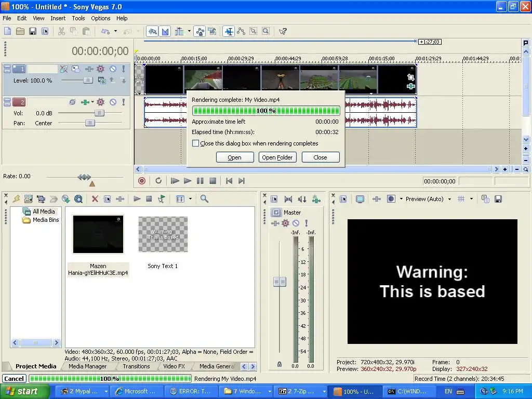The height and width of the screenshot is (399, 532).
Task: Click the New project icon
Action: 7,32
